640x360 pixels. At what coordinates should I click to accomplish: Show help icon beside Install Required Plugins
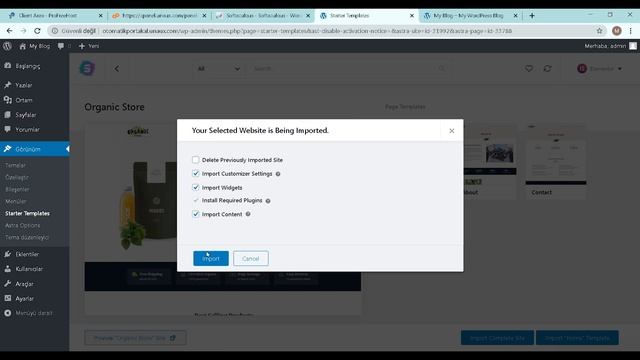tap(268, 201)
